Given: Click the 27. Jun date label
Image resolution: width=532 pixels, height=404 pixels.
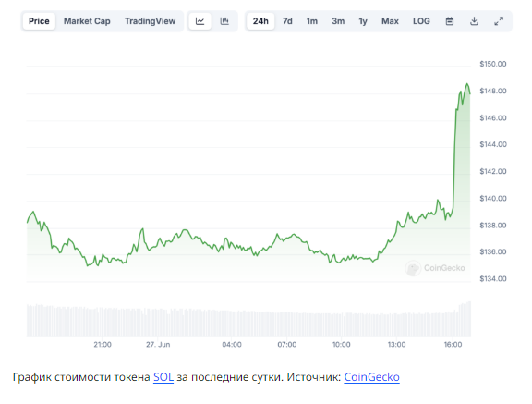Looking at the screenshot, I should coord(158,345).
